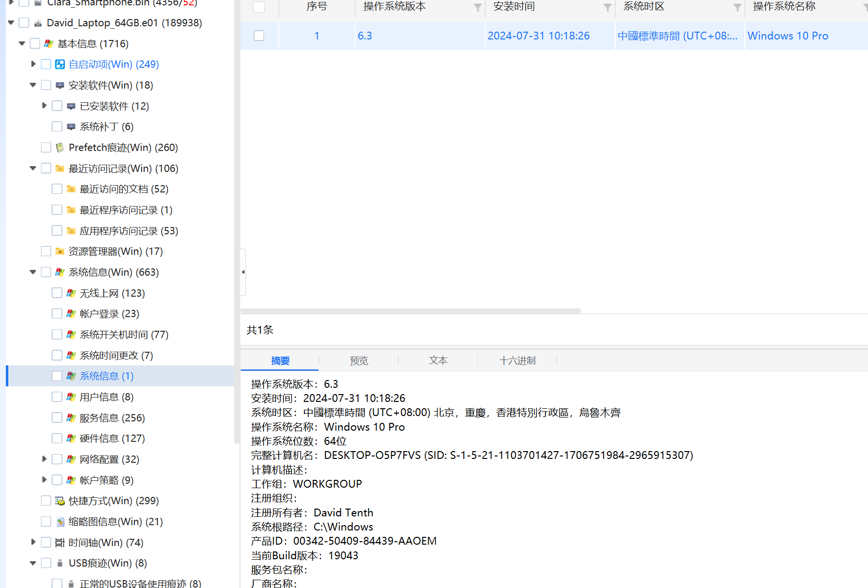
Task: Tick the Prefetch痕迹(Win) checkbox
Action: pyautogui.click(x=46, y=148)
